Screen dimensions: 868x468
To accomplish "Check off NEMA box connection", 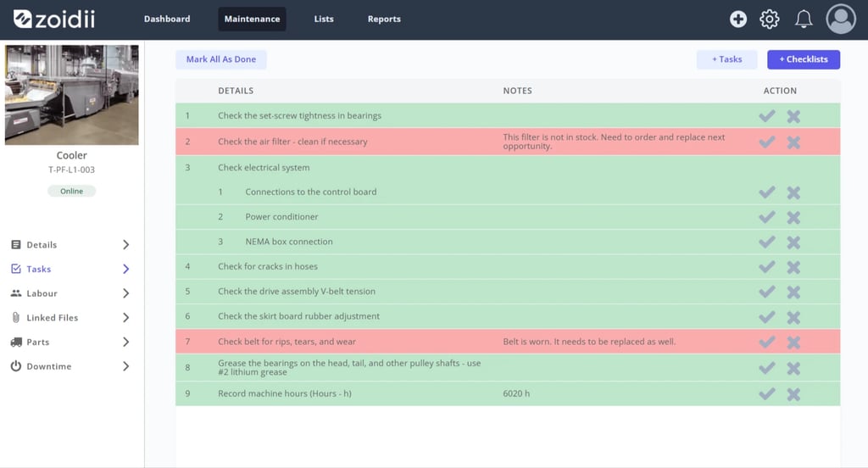I will coord(766,242).
